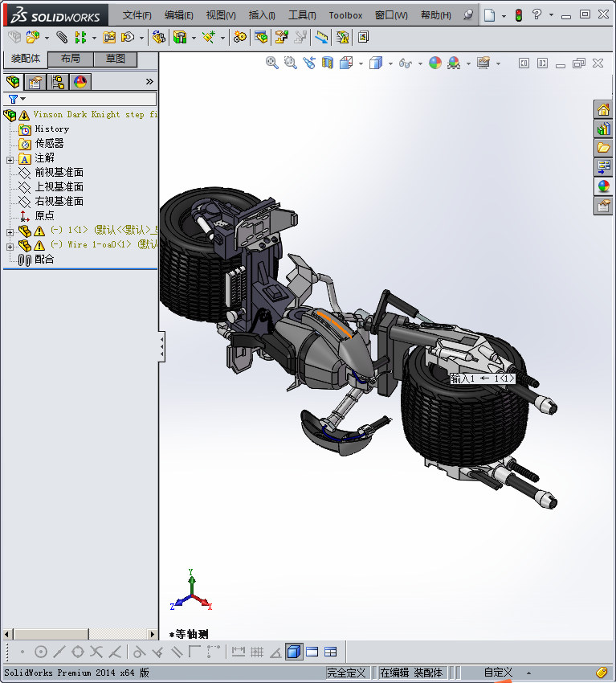Viewport: 616px width, 683px height.
Task: Open the SolidWorks Resources home icon in task pane
Action: [603, 109]
